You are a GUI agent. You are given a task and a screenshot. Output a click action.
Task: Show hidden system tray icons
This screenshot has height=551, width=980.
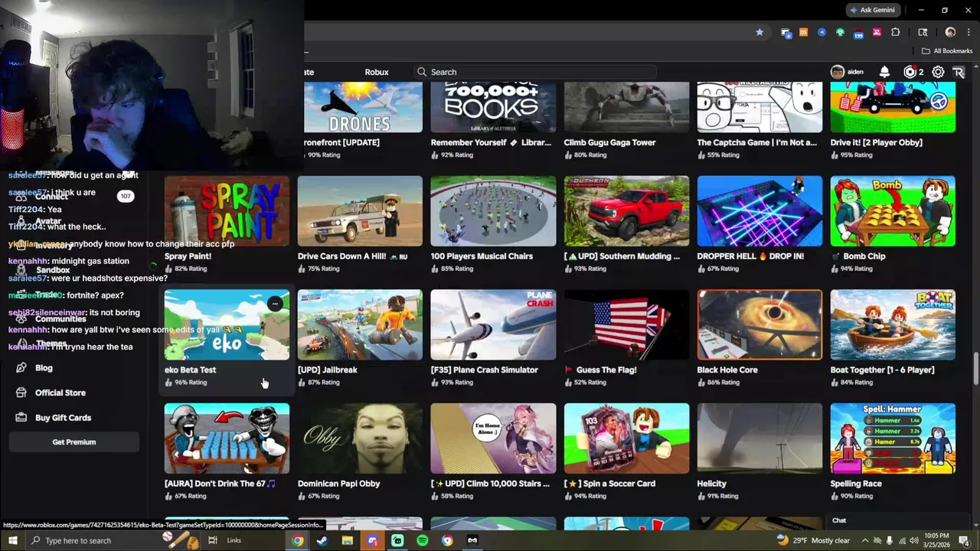[867, 540]
